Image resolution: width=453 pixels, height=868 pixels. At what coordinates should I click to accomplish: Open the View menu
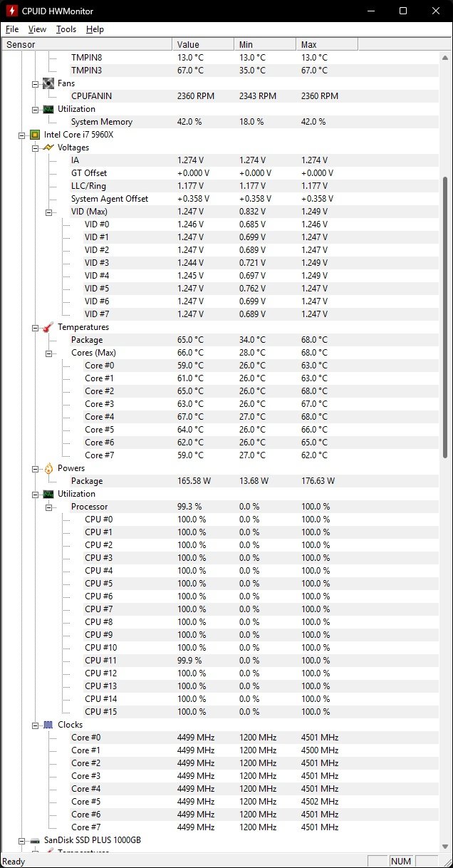37,29
